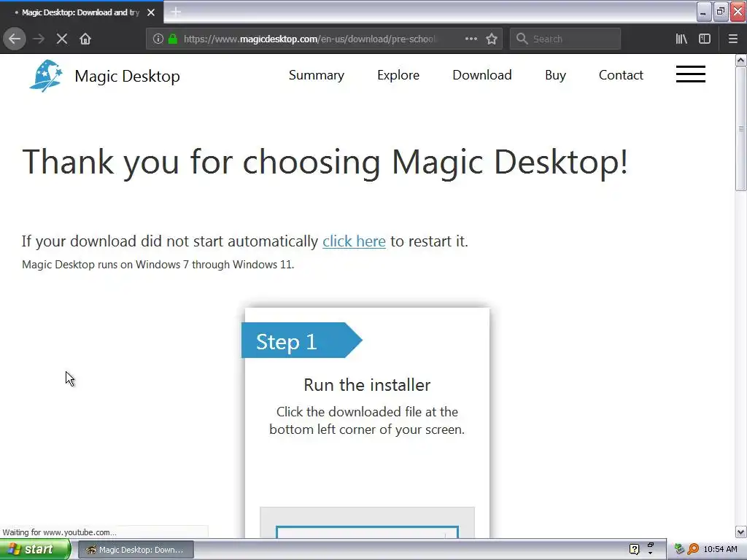
Task: Open Download in site navigation
Action: 482,75
